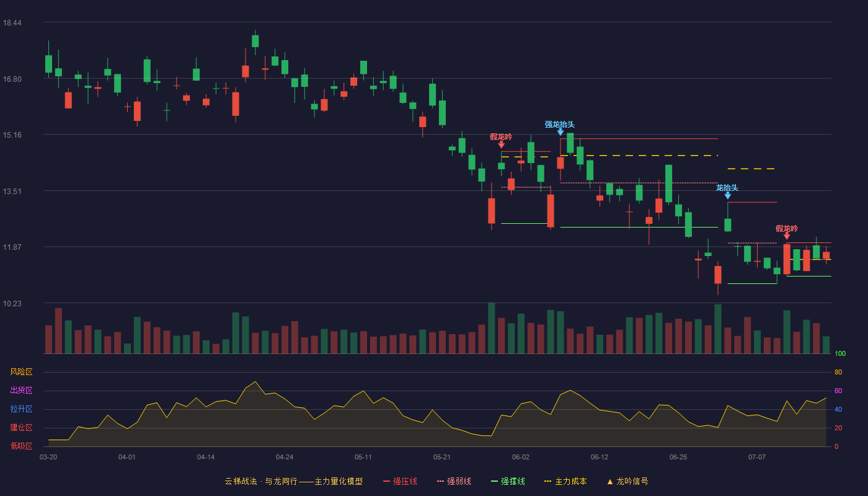Click the blue 40 indicator scale value

(838, 409)
